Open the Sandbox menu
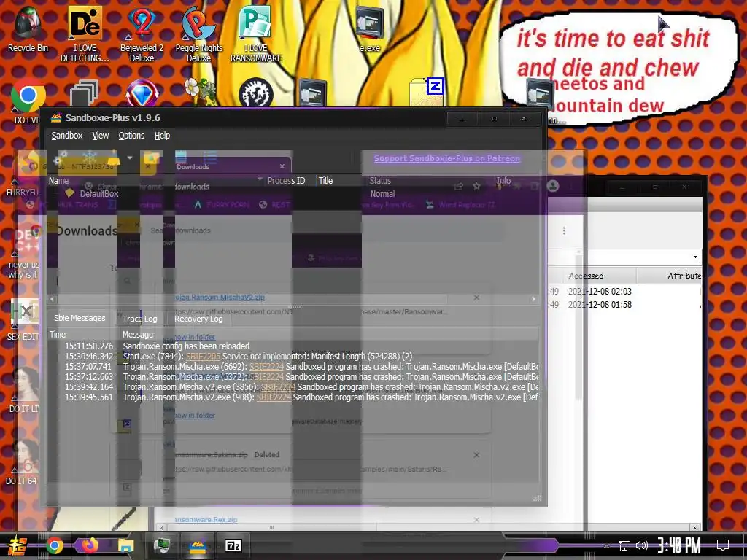This screenshot has width=747, height=560. 66,135
